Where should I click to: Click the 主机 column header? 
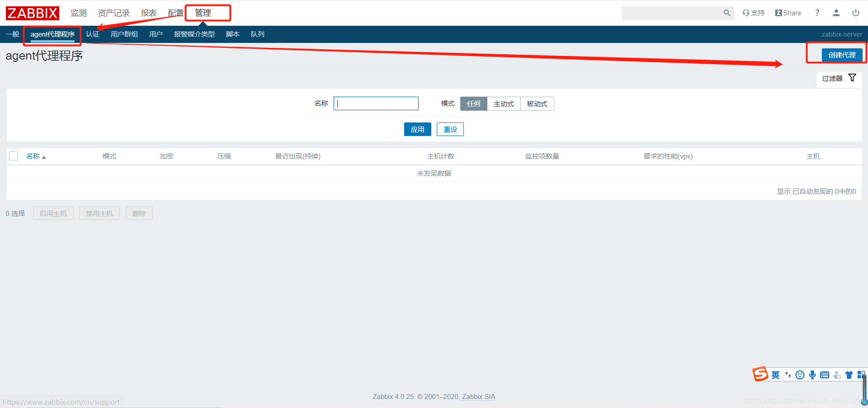813,156
